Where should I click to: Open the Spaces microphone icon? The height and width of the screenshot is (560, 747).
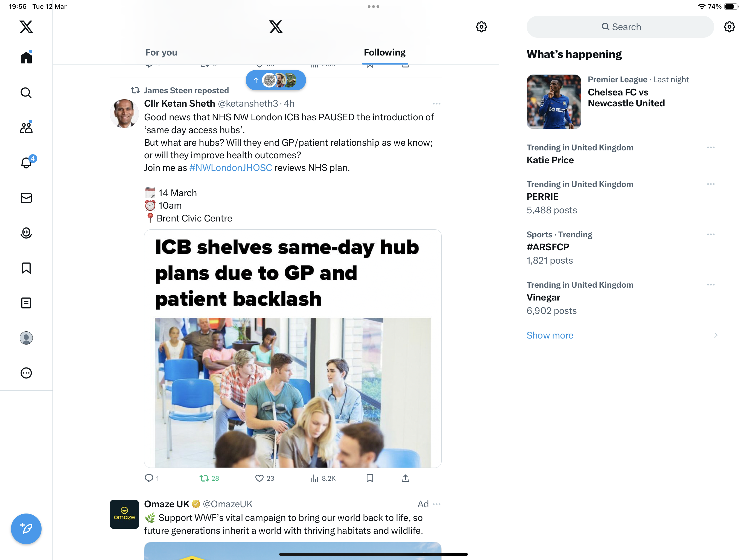[26, 233]
